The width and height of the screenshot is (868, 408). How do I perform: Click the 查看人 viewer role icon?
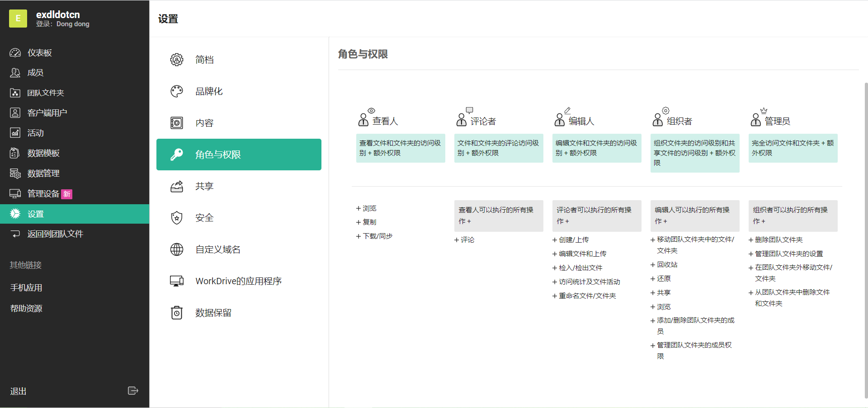pyautogui.click(x=365, y=118)
